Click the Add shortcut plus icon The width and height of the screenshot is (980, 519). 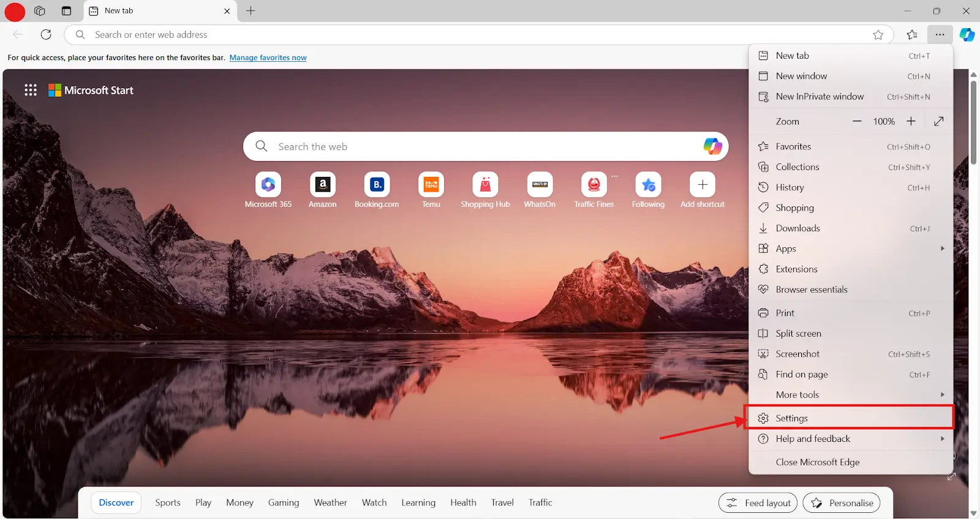point(702,185)
